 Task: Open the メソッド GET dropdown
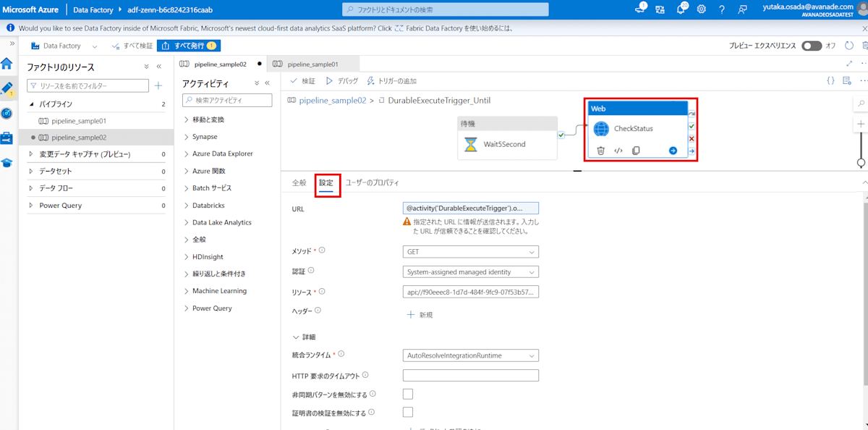470,252
